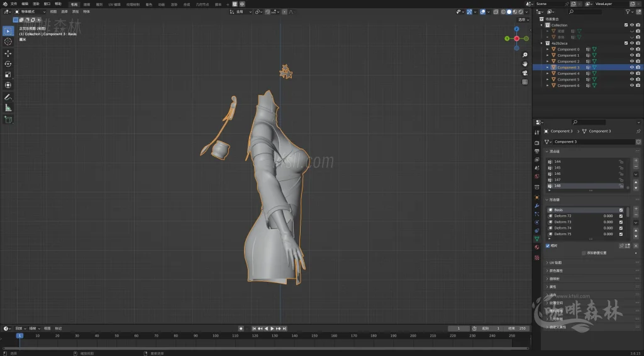Image resolution: width=644 pixels, height=356 pixels.
Task: Hide Component 3 with eye icon
Action: [632, 67]
